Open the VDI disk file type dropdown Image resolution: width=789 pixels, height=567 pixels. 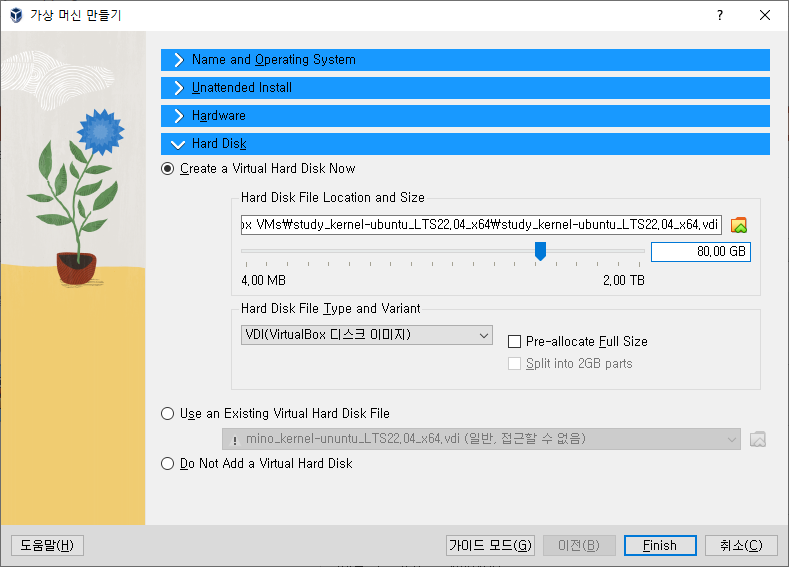click(x=366, y=335)
